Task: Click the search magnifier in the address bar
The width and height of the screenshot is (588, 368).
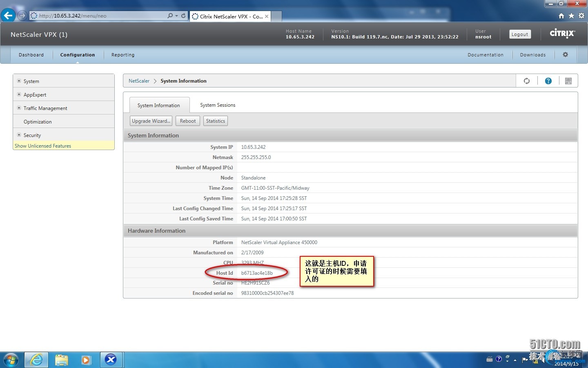Action: point(170,16)
